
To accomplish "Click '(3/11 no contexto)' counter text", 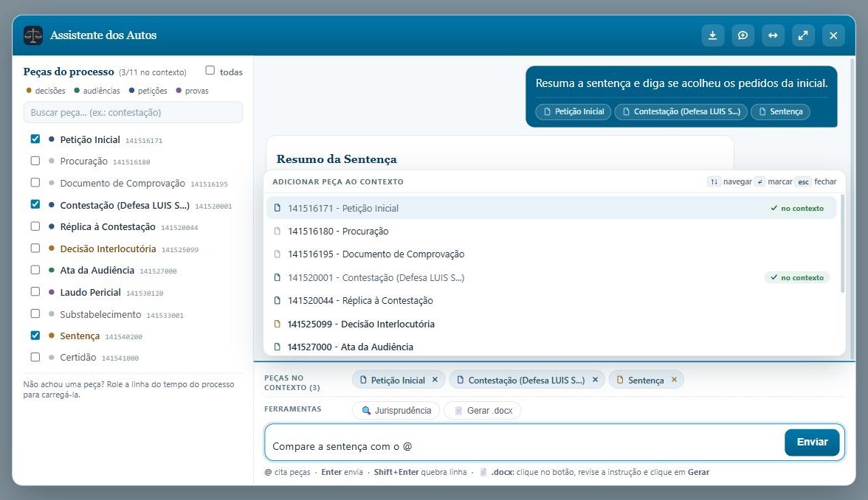I will tap(153, 72).
